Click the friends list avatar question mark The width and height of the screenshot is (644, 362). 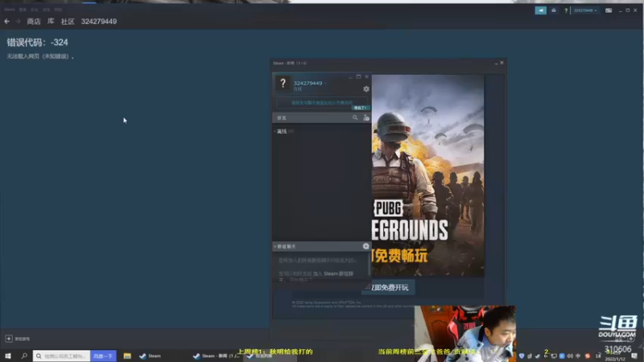[x=283, y=84]
